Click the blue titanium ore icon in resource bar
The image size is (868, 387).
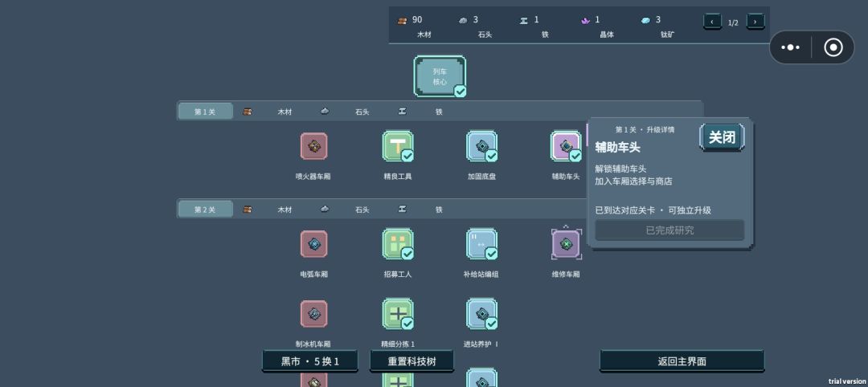click(x=645, y=20)
